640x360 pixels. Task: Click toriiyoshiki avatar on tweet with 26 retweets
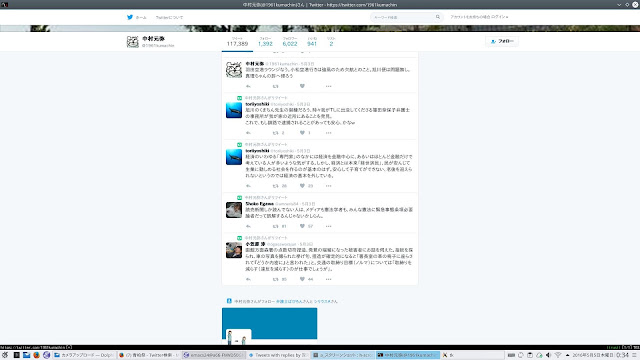[234, 157]
